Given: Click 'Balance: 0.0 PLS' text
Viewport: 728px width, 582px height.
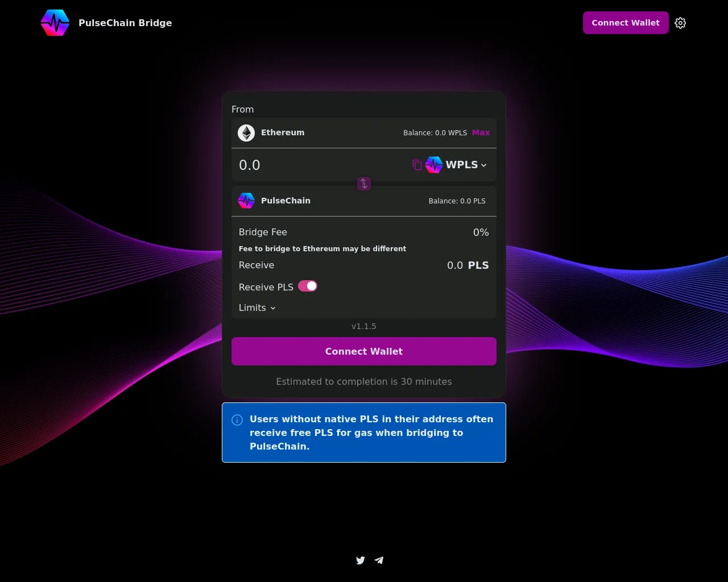Looking at the screenshot, I should pos(457,201).
